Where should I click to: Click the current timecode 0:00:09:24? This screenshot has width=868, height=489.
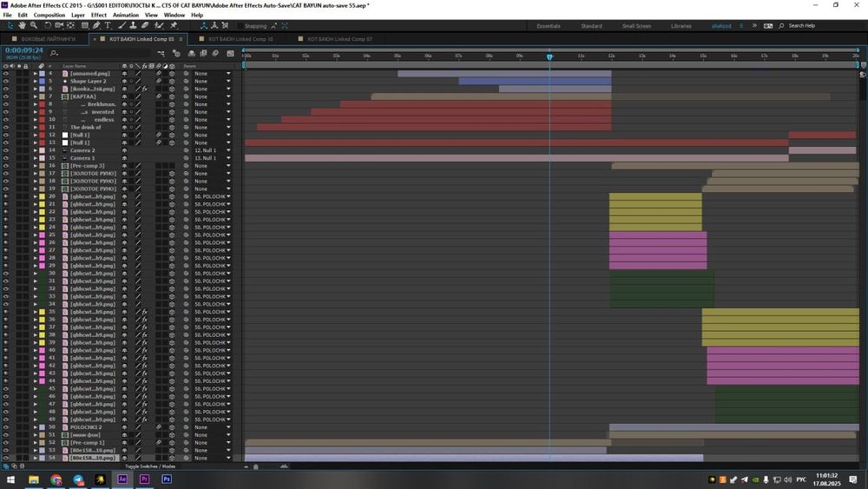(x=23, y=50)
